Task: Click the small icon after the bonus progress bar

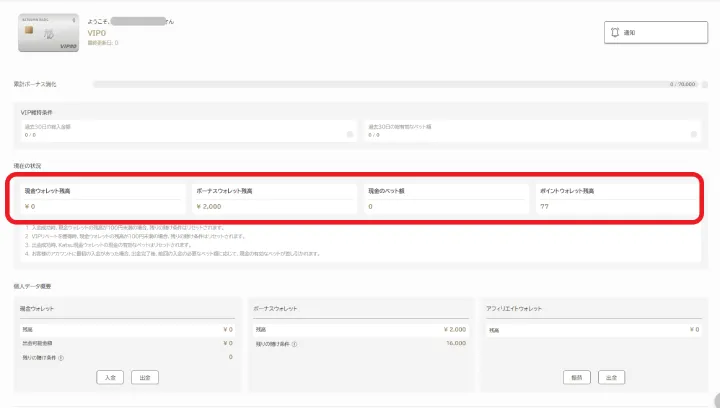Action: point(705,84)
